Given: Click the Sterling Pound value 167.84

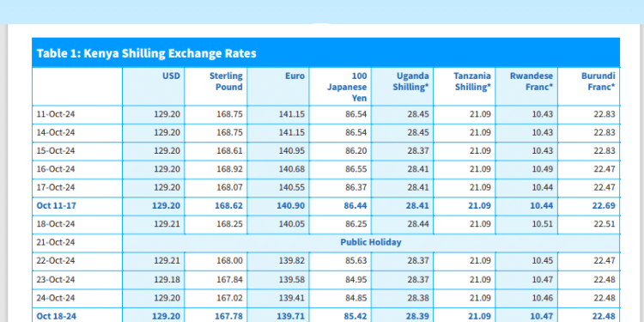Looking at the screenshot, I should click(x=229, y=280).
